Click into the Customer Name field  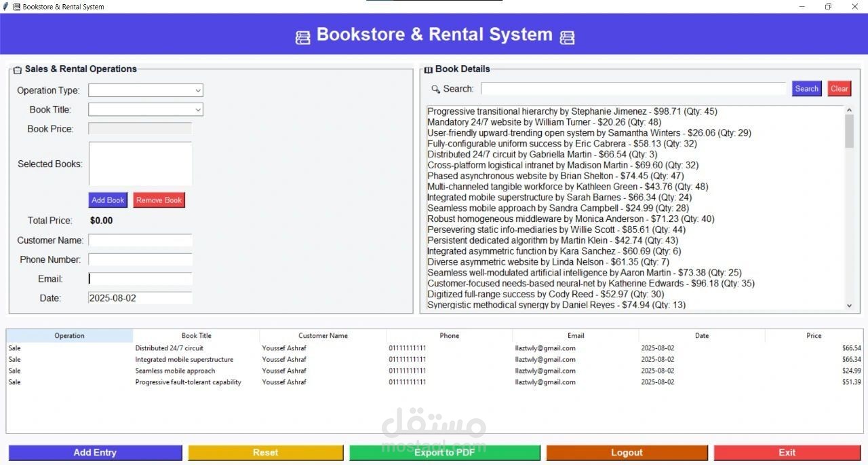point(140,240)
